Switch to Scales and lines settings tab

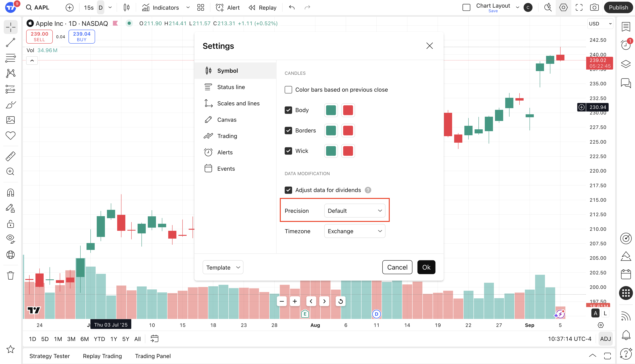[238, 103]
